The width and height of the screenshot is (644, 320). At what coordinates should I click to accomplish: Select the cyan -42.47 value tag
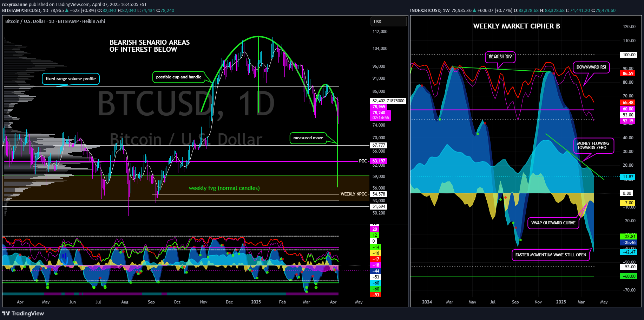point(629,252)
